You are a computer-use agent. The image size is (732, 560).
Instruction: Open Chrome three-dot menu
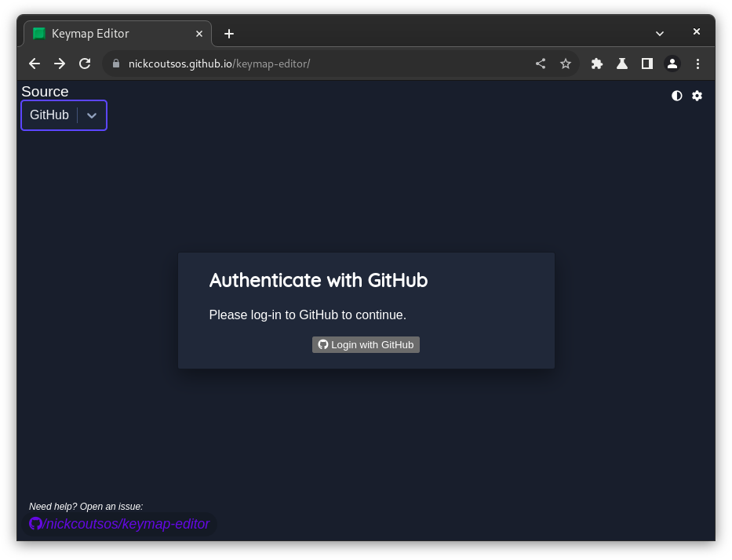pyautogui.click(x=697, y=64)
